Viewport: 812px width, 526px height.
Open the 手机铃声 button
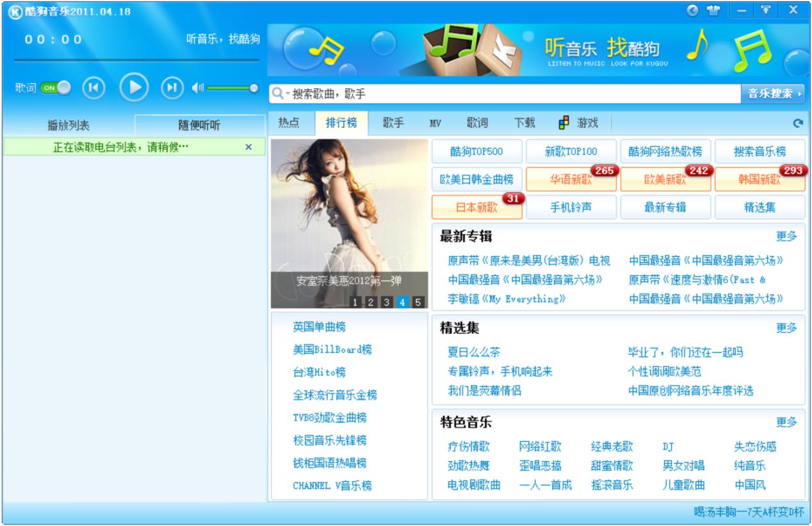[571, 207]
